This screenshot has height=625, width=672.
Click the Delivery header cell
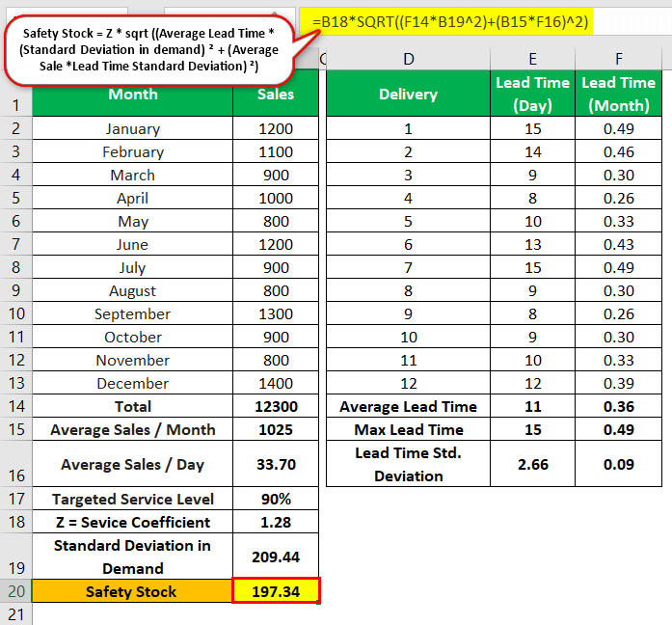tap(408, 94)
